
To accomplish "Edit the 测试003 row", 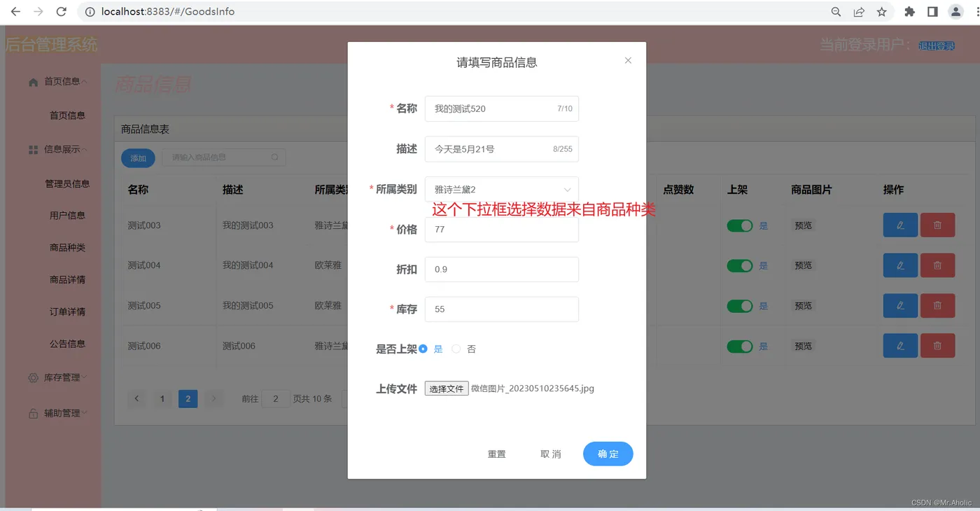I will 900,225.
